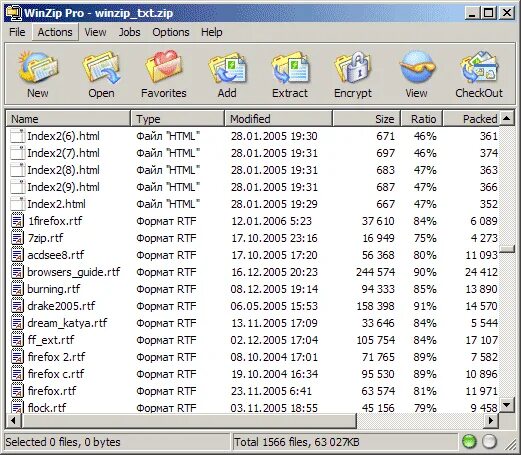Click the Add files toolbar icon

(227, 67)
